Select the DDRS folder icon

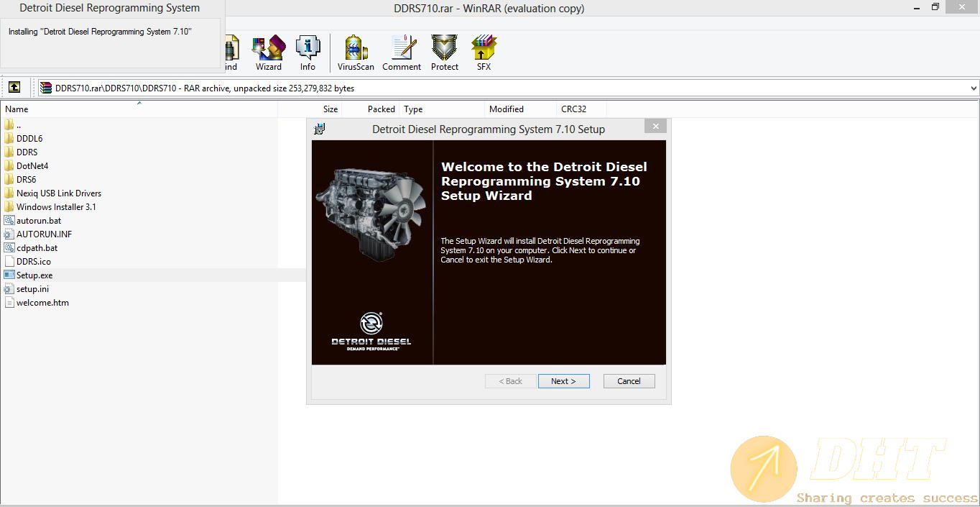pos(9,152)
